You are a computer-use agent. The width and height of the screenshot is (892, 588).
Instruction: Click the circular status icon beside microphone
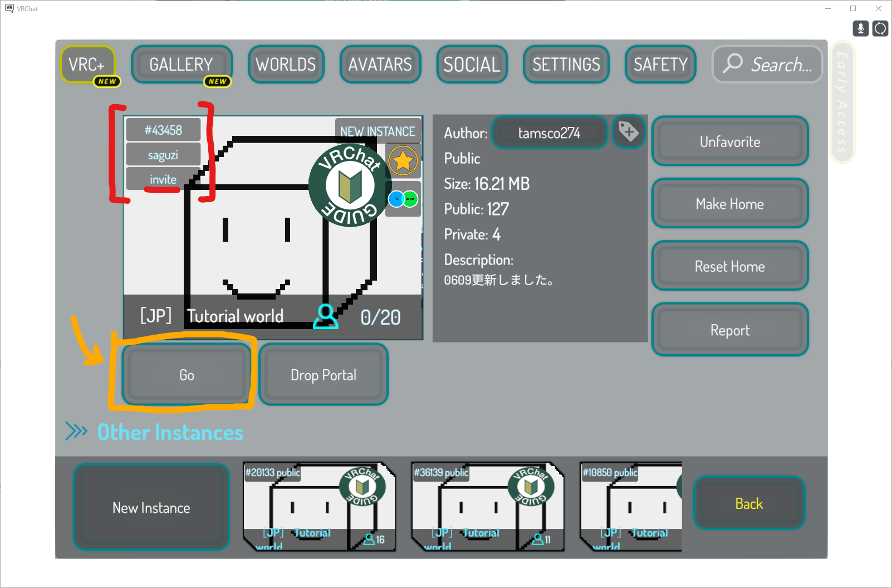pos(880,28)
